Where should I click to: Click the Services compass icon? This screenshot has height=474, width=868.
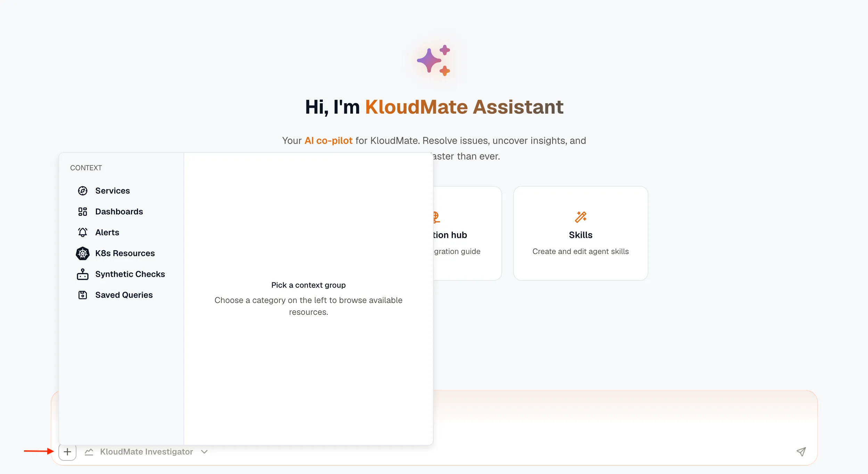click(83, 191)
